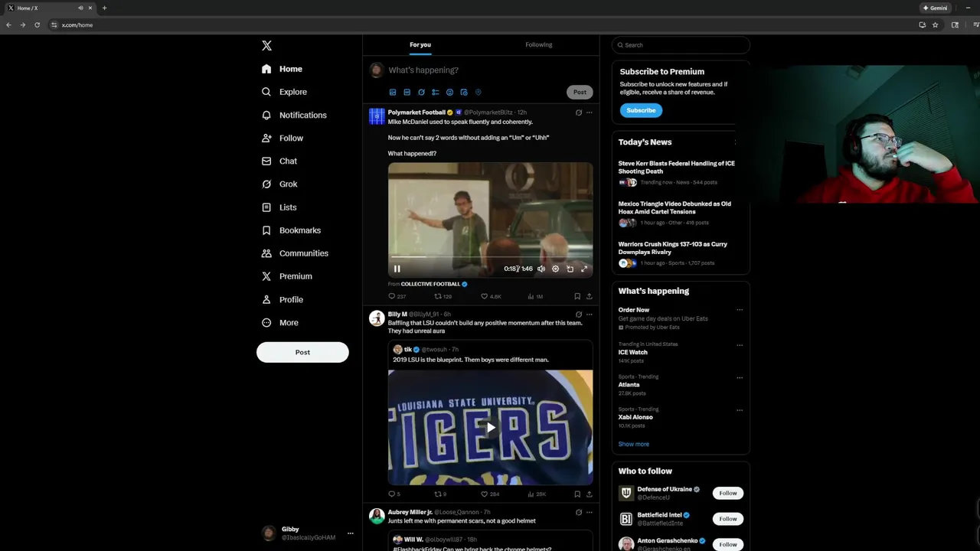This screenshot has width=980, height=551.
Task: Search X using the search box
Action: (x=681, y=45)
